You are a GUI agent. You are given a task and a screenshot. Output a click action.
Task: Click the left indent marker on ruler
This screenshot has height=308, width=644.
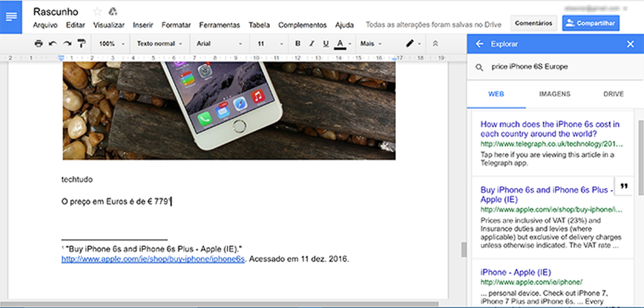pyautogui.click(x=62, y=57)
